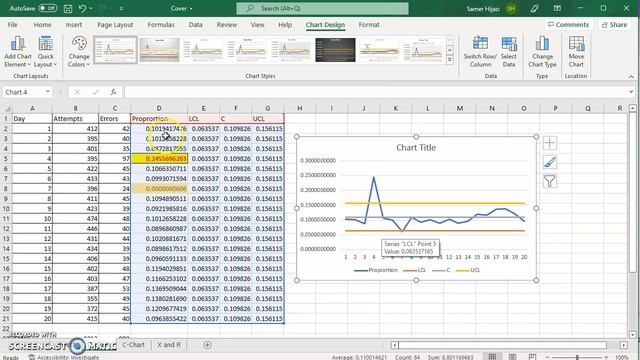
Task: Click the Comments button
Action: click(568, 24)
